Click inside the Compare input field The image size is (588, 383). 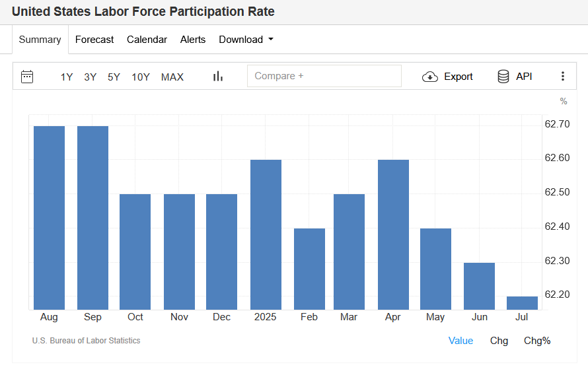coord(324,76)
